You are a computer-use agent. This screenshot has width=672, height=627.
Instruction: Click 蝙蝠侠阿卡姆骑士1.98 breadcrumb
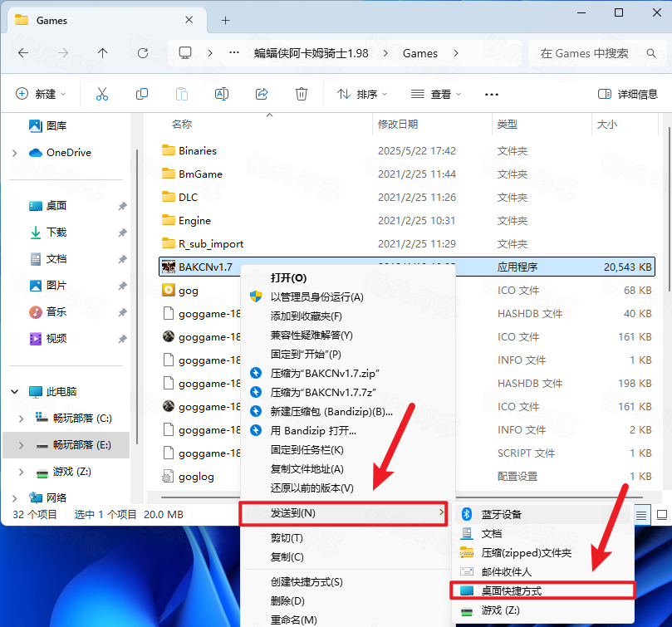[311, 53]
